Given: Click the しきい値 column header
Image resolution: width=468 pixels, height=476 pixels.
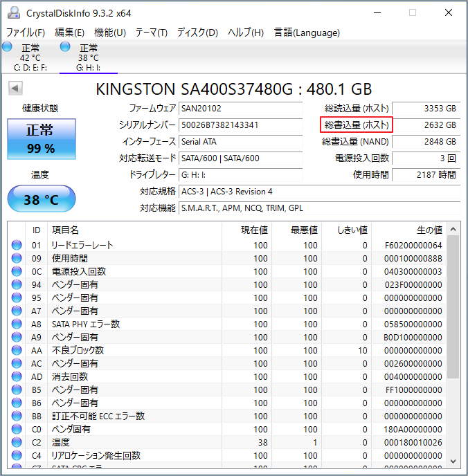Looking at the screenshot, I should coord(347,230).
